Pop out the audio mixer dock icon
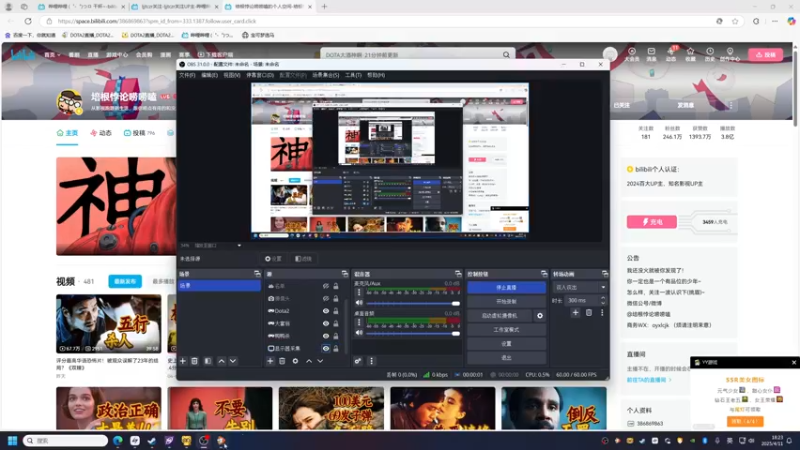 coord(458,274)
